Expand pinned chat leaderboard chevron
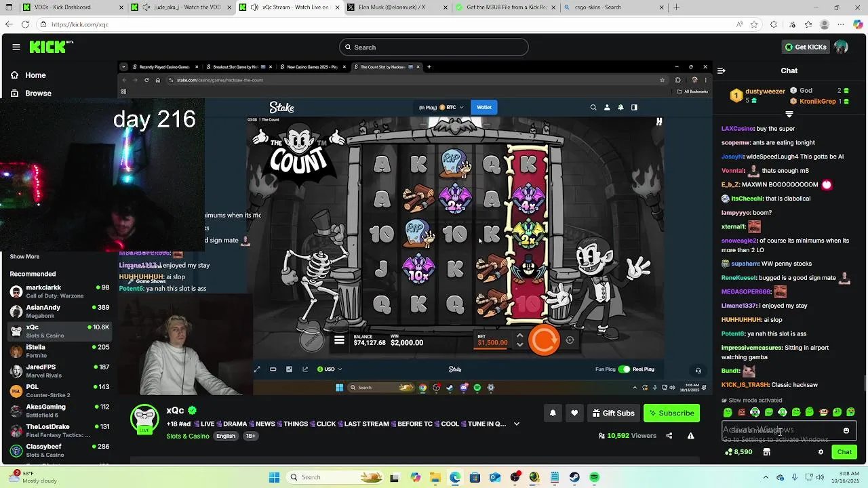Screen dimensions: 868x488 789,114
